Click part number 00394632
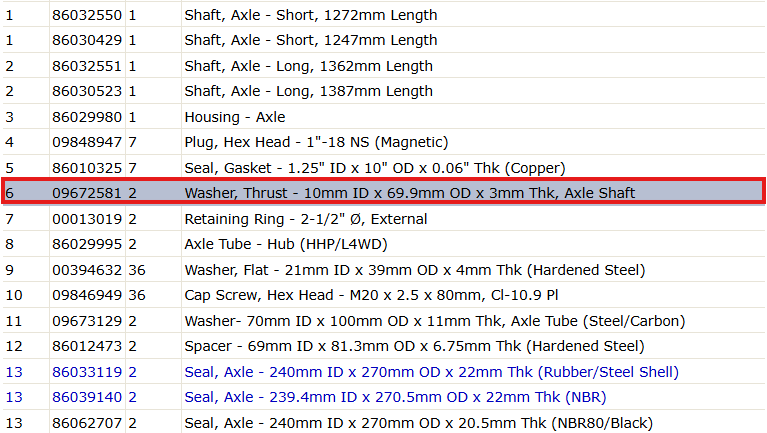 [x=87, y=270]
